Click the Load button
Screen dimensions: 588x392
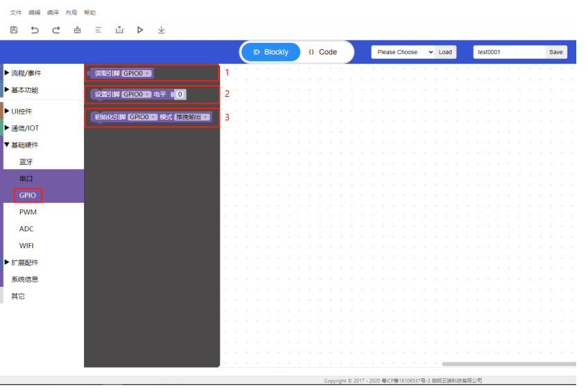tap(445, 52)
